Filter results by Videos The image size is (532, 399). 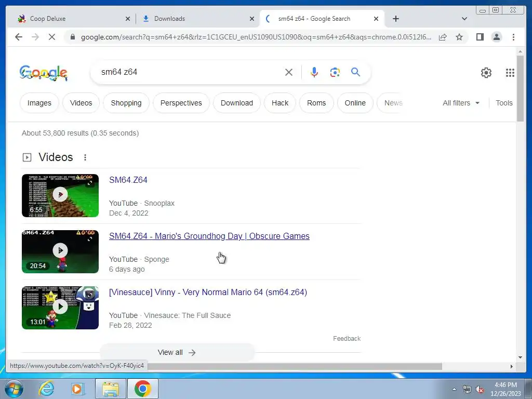point(81,103)
